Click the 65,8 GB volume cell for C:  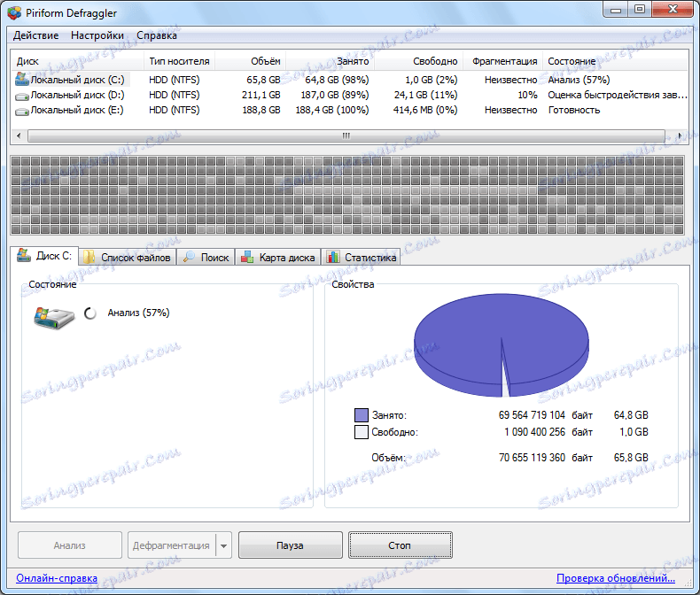tap(263, 80)
